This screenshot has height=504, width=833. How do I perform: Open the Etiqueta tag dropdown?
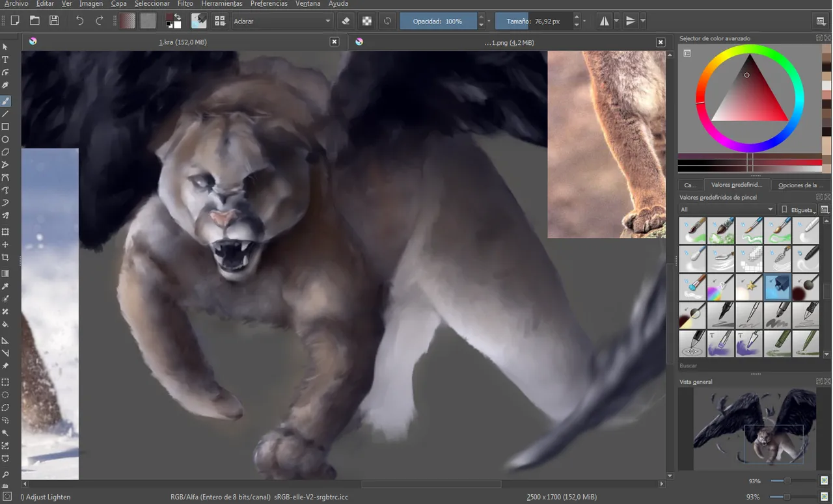coord(799,209)
